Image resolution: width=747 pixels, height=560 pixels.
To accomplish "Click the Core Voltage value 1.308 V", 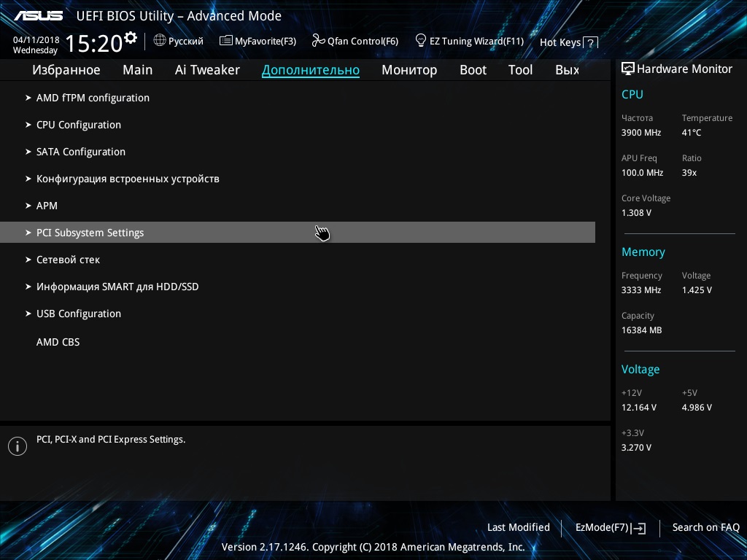I will [x=636, y=213].
